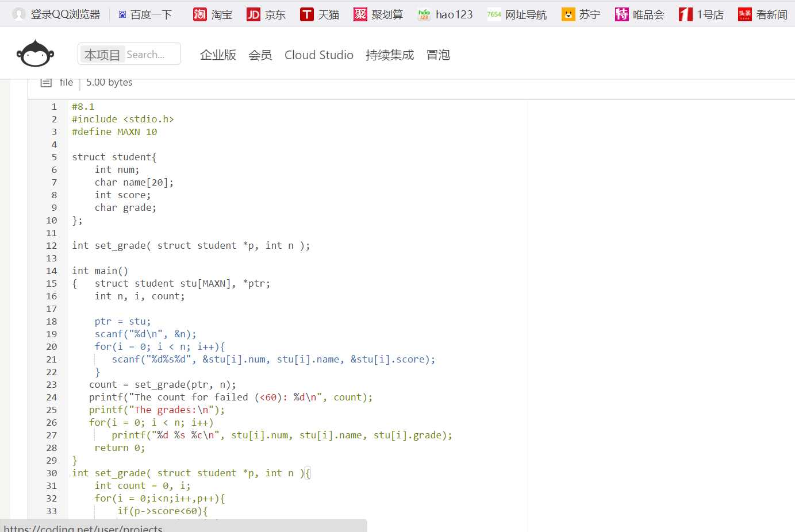Click the 'int n, i, count;' code line
795x532 pixels.
coord(140,296)
